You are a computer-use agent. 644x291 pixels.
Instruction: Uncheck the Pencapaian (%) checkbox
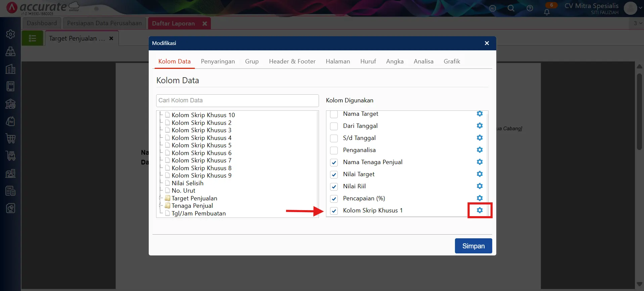coord(334,199)
